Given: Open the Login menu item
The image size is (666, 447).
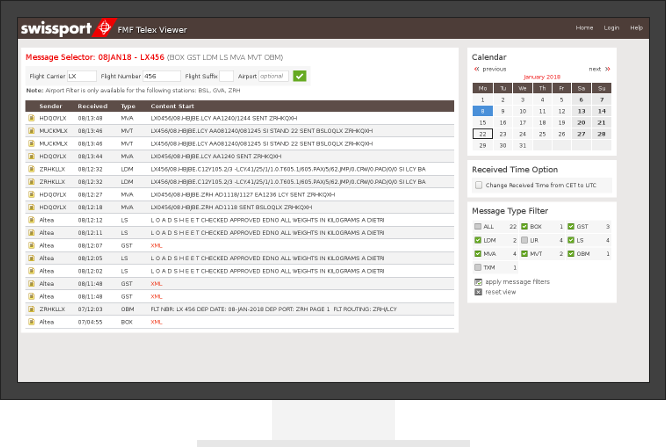Looking at the screenshot, I should tap(611, 28).
